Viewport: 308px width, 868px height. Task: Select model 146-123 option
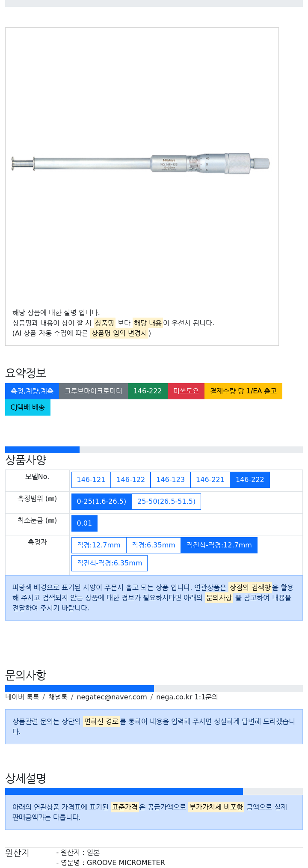[x=170, y=480]
